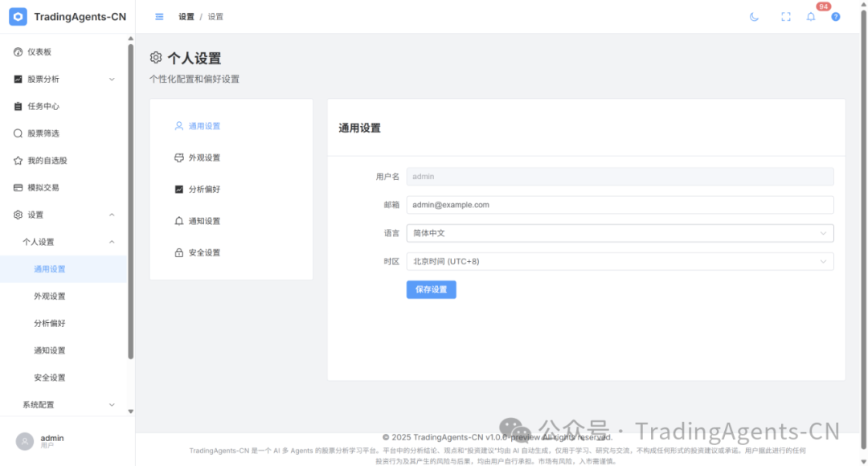Collapse sidebar using hamburger menu icon
The image size is (868, 466).
tap(159, 17)
